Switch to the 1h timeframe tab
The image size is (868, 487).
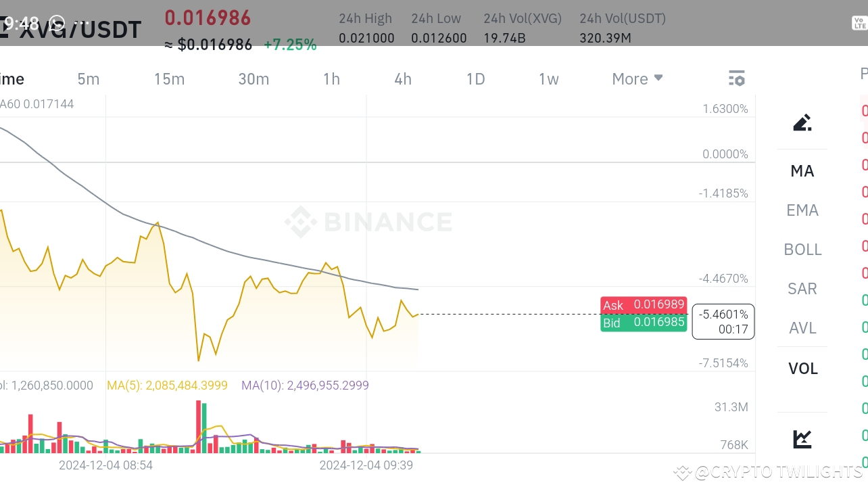[331, 78]
